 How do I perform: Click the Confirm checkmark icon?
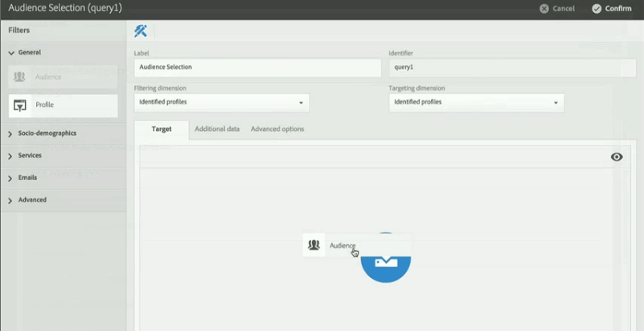click(597, 9)
